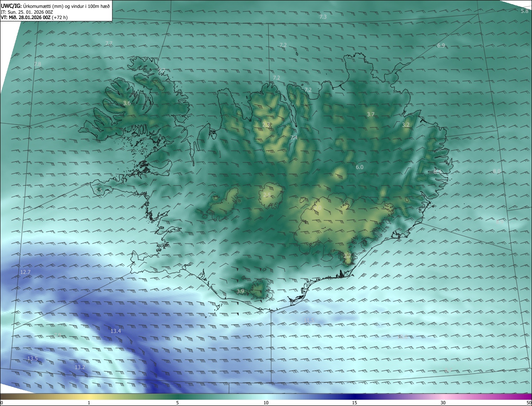Click the map value '7.8'
532x406 pixels.
click(37, 64)
